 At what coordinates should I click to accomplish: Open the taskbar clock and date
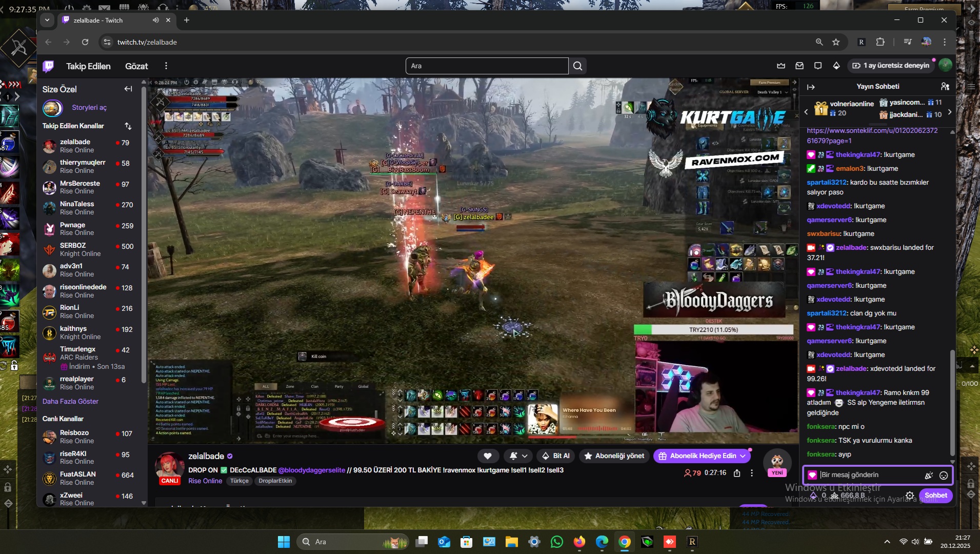(955, 542)
